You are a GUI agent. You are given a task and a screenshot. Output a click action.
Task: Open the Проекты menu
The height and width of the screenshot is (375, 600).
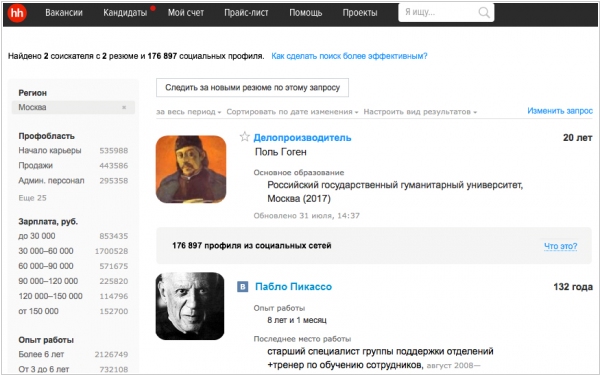[x=360, y=13]
